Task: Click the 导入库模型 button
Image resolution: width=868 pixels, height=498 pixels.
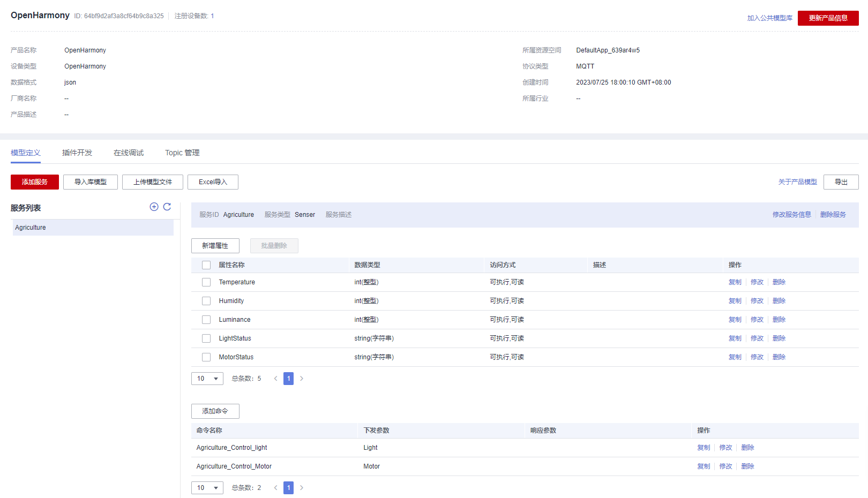Action: pyautogui.click(x=91, y=182)
